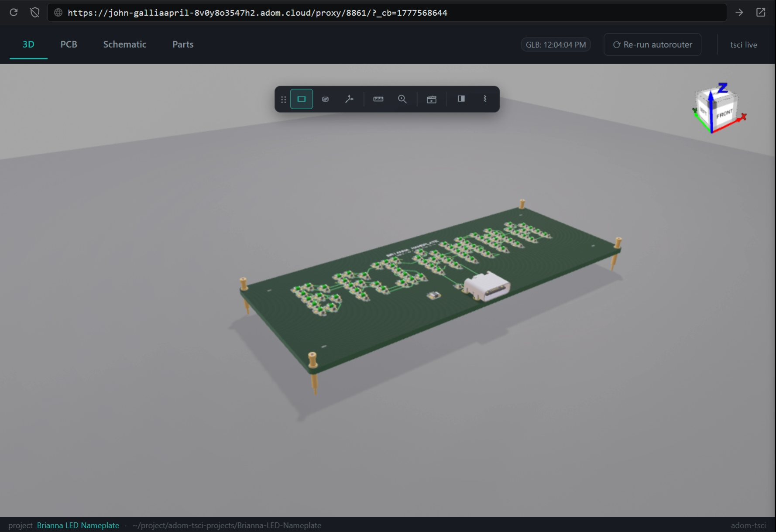Open page in external window icon
This screenshot has width=776, height=532.
click(761, 12)
